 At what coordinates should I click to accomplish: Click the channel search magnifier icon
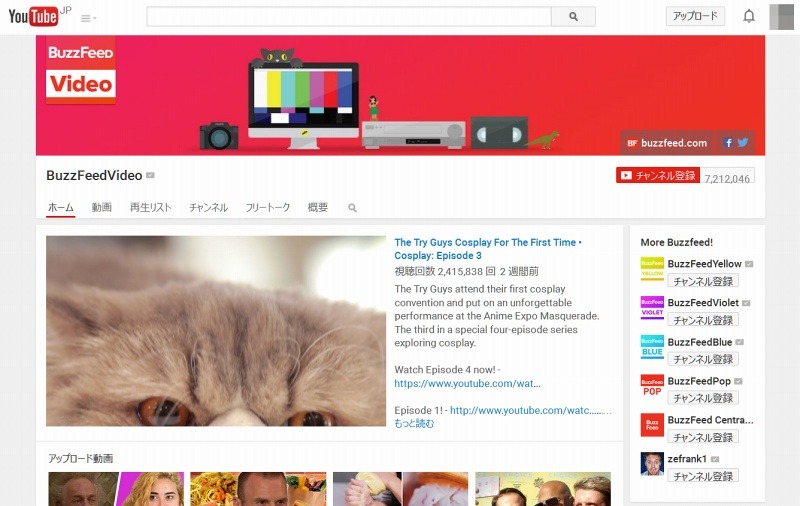coord(353,208)
